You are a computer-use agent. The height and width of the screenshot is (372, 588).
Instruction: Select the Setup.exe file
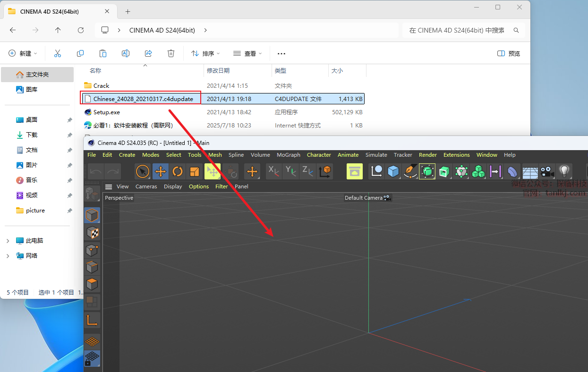click(x=106, y=112)
